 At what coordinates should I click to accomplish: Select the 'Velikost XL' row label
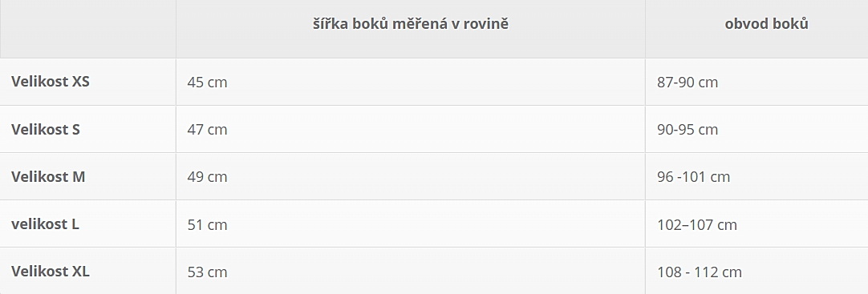click(51, 272)
